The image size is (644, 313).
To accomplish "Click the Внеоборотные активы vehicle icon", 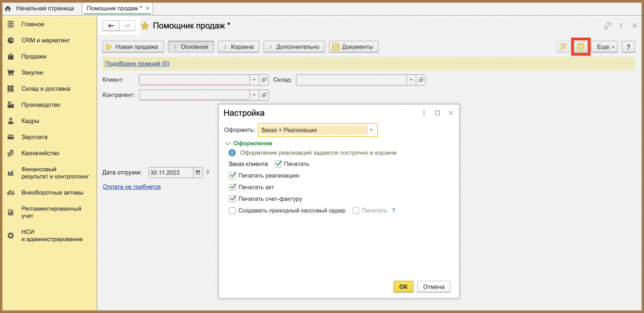I will pos(11,193).
